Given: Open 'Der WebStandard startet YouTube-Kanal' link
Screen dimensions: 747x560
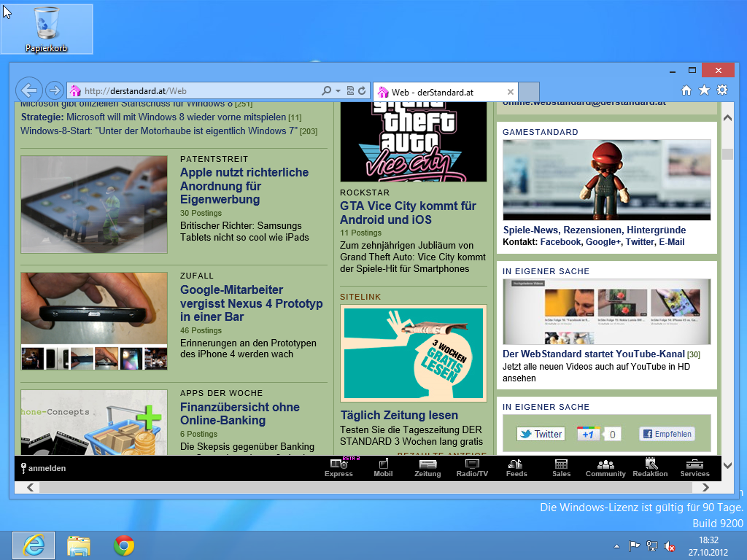Looking at the screenshot, I should click(594, 354).
